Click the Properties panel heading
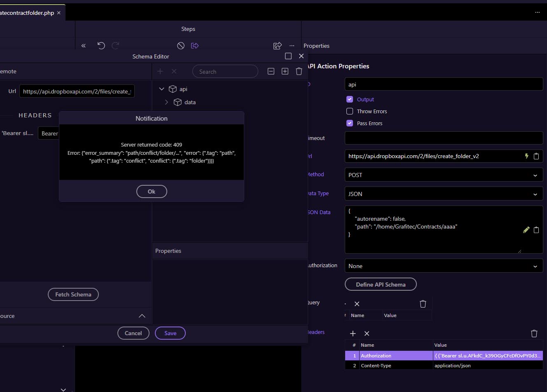The width and height of the screenshot is (547, 392). point(316,46)
